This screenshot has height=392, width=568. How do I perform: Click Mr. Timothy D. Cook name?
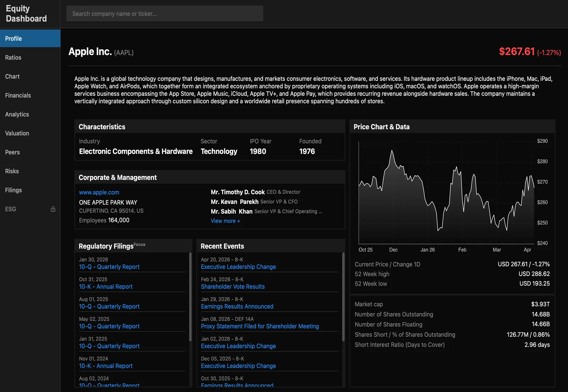pos(238,192)
